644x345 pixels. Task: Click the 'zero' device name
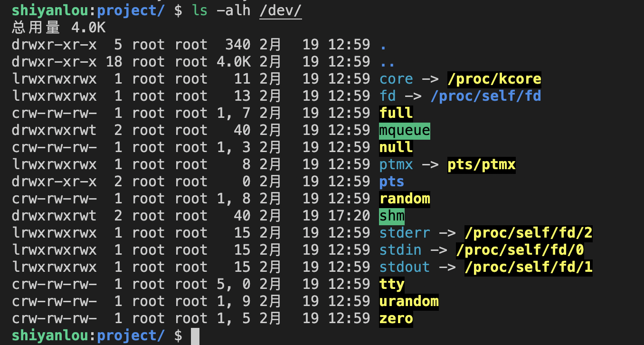point(397,318)
